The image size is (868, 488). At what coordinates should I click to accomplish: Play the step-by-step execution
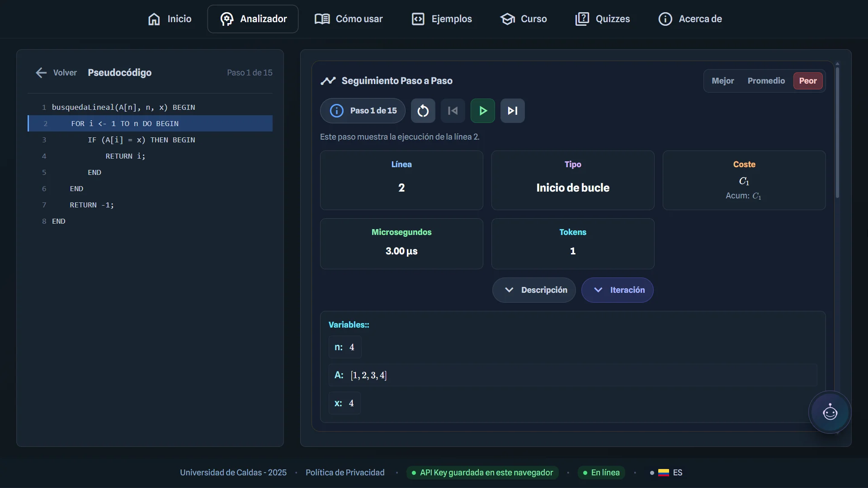pyautogui.click(x=483, y=111)
